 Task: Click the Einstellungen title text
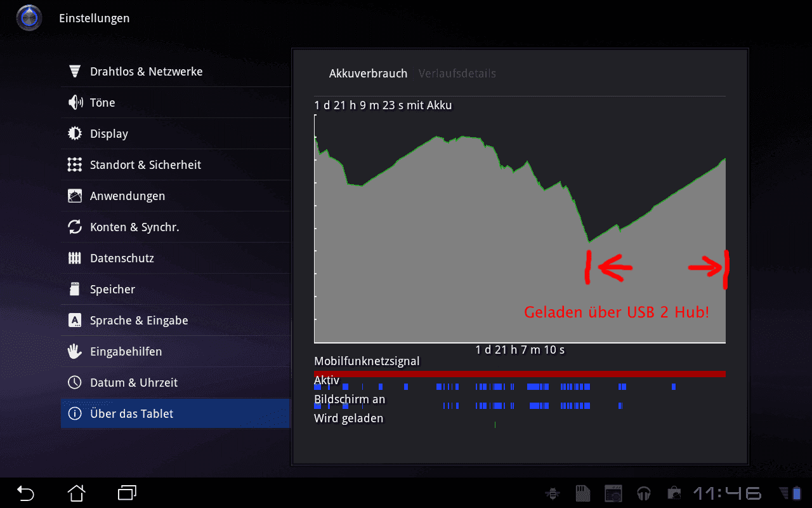coord(95,18)
